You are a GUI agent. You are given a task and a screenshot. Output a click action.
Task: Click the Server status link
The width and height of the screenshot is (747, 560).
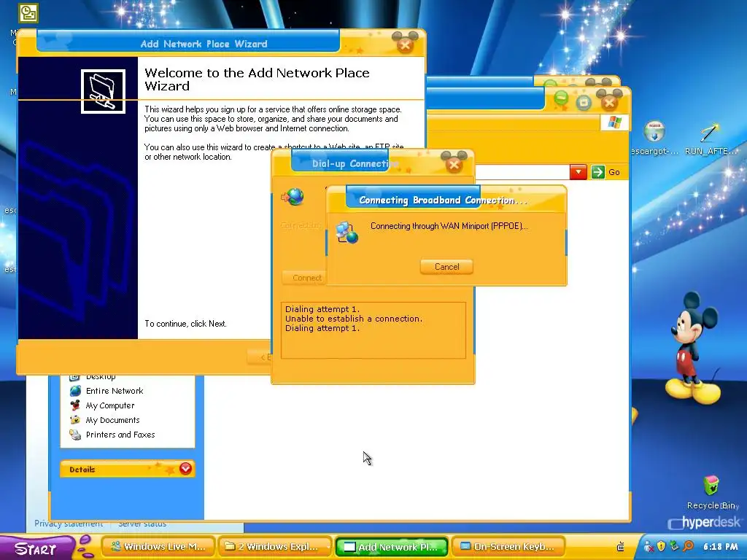click(142, 524)
